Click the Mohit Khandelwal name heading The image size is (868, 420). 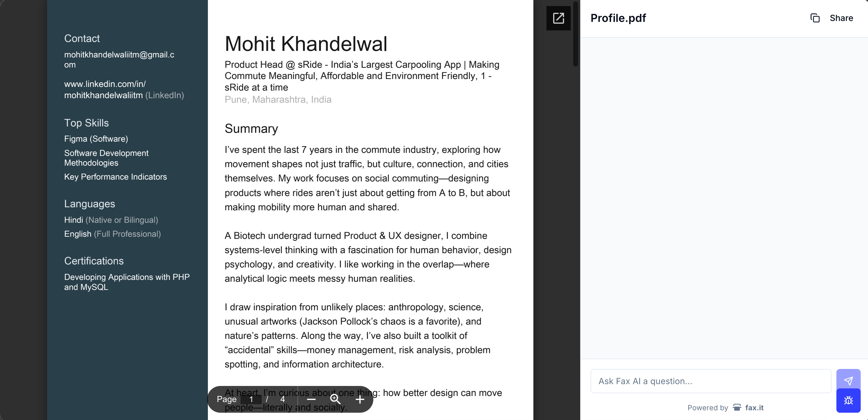[306, 44]
